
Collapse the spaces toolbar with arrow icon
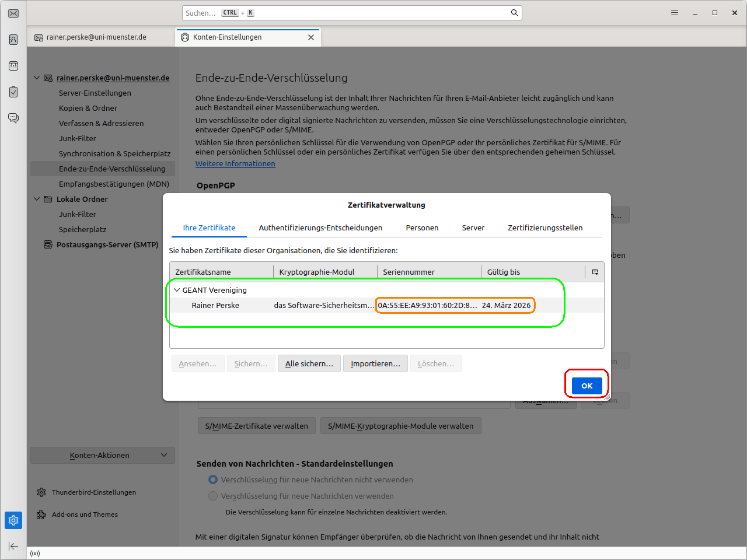tap(13, 546)
